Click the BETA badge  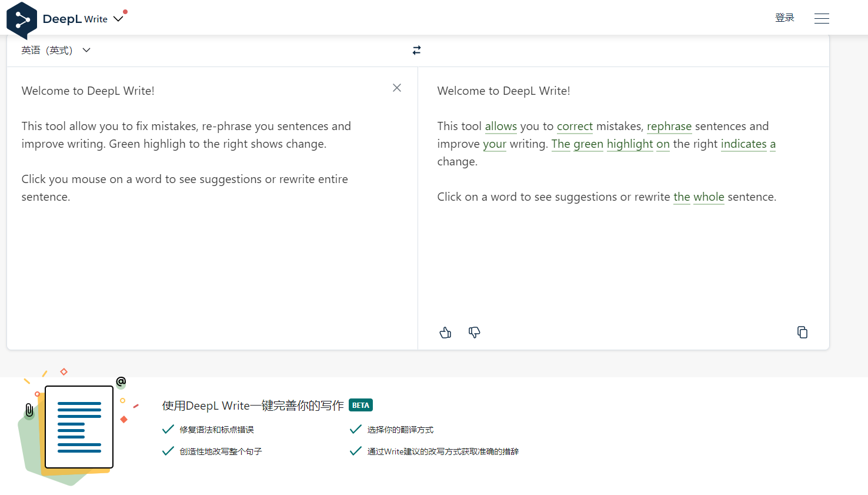360,405
